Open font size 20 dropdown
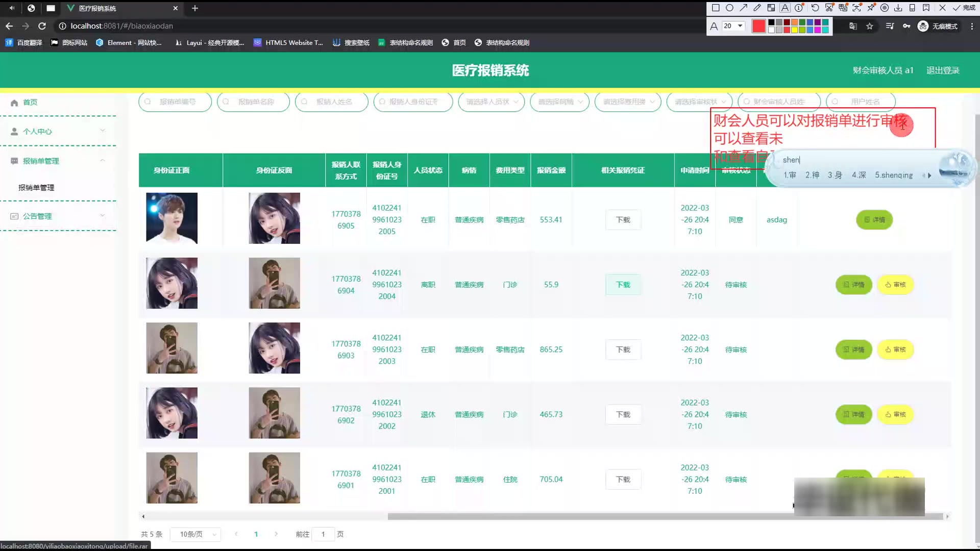The width and height of the screenshot is (980, 551). (x=740, y=26)
